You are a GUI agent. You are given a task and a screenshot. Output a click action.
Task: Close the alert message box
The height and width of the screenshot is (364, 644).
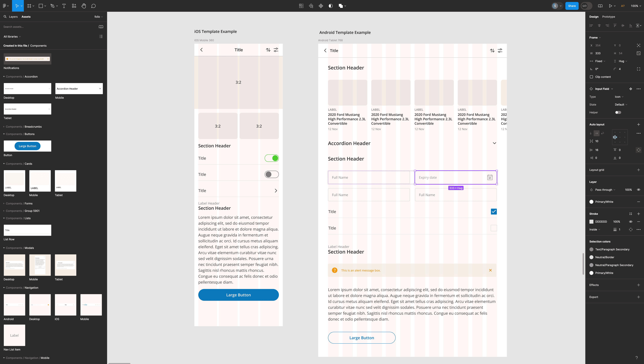pos(490,270)
